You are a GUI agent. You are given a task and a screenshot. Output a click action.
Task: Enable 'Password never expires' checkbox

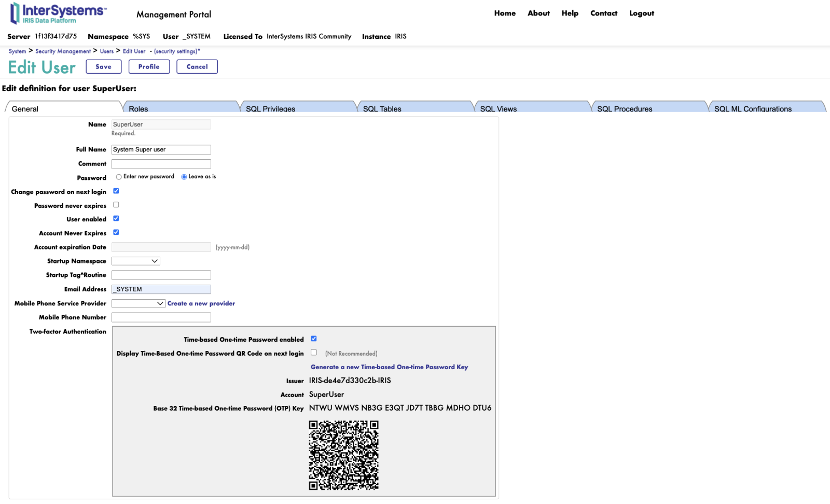[x=116, y=205]
